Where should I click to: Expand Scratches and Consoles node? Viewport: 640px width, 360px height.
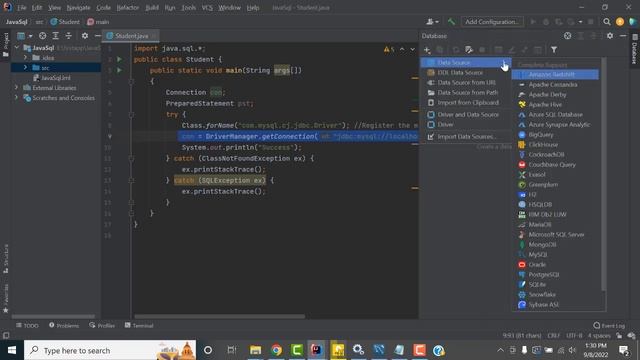coord(17,98)
